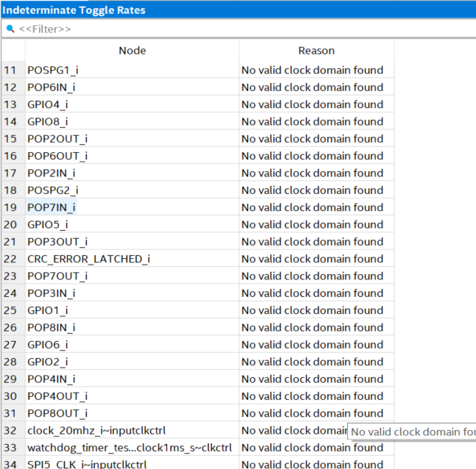The width and height of the screenshot is (476, 469).
Task: Click row number 19 header
Action: [13, 207]
